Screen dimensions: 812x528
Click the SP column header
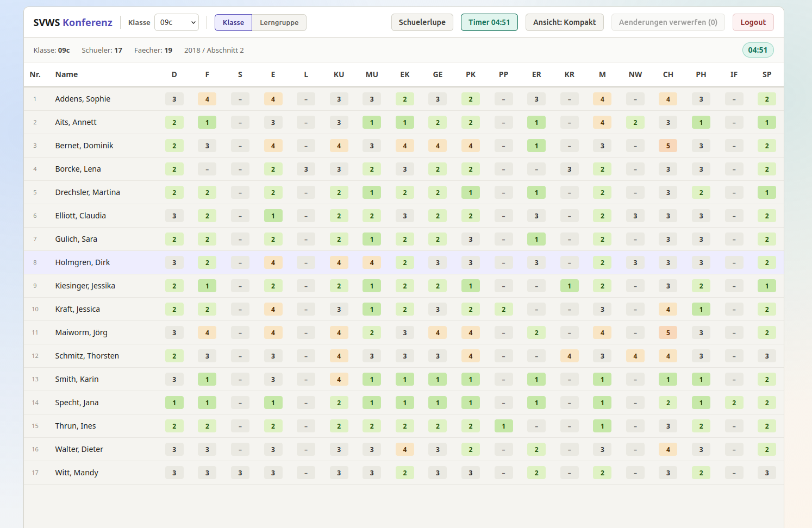(x=766, y=74)
